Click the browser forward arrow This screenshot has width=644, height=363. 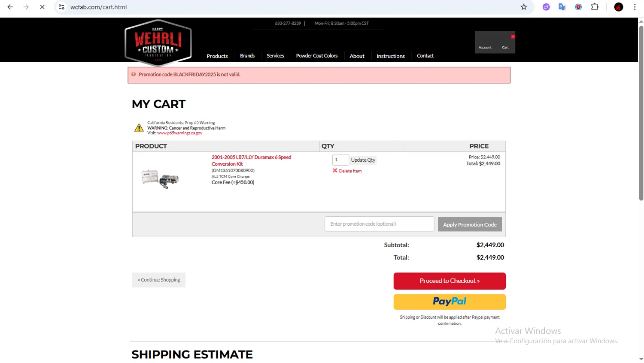point(26,7)
